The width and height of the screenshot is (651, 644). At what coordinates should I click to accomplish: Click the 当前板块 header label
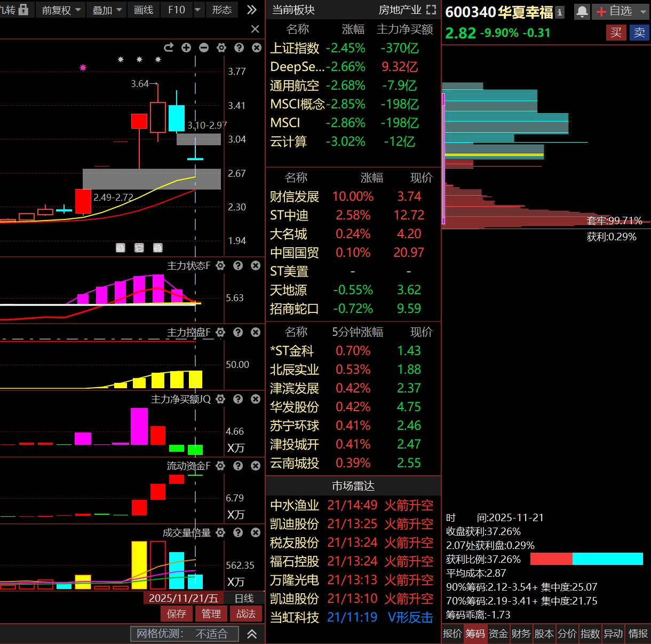coord(293,10)
